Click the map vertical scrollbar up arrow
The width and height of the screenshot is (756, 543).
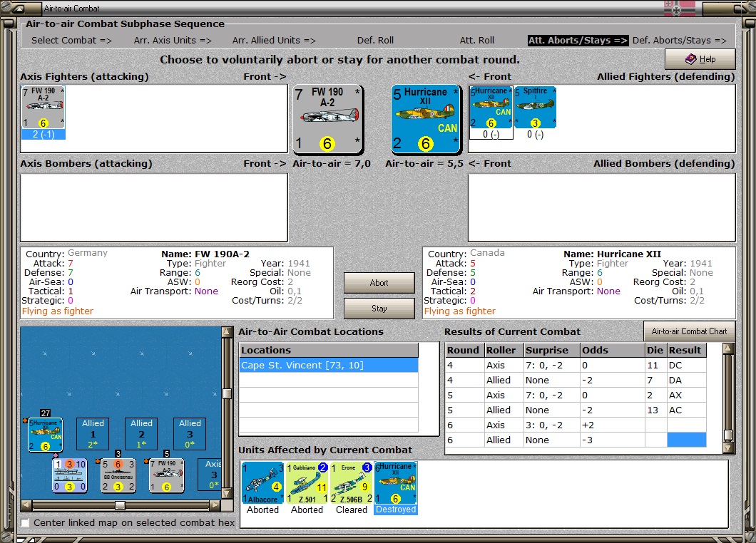point(227,332)
